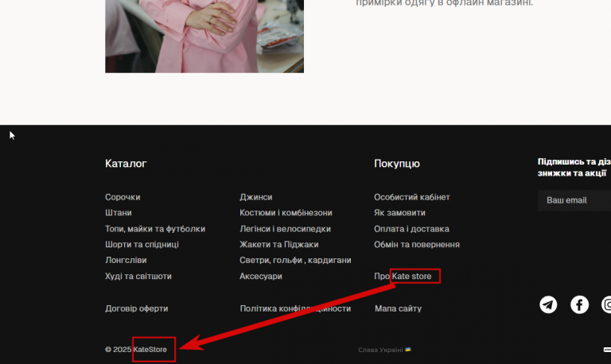This screenshot has width=611, height=364.
Task: Go to Легінси і велосипедки
Action: tap(286, 229)
